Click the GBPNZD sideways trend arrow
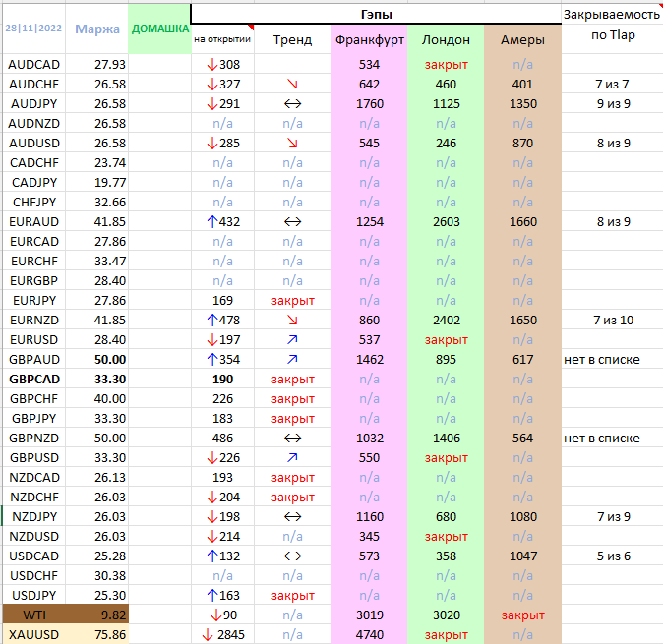Screen dimensions: 663x644 pos(292,438)
